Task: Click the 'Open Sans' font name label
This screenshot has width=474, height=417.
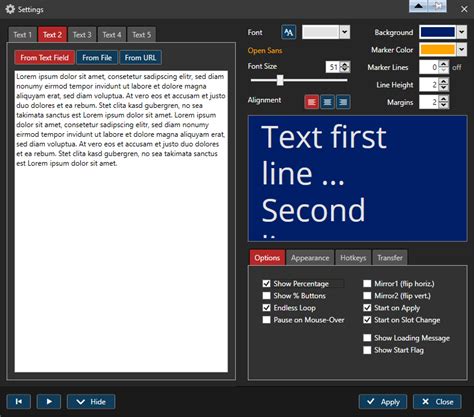Action: pos(265,51)
